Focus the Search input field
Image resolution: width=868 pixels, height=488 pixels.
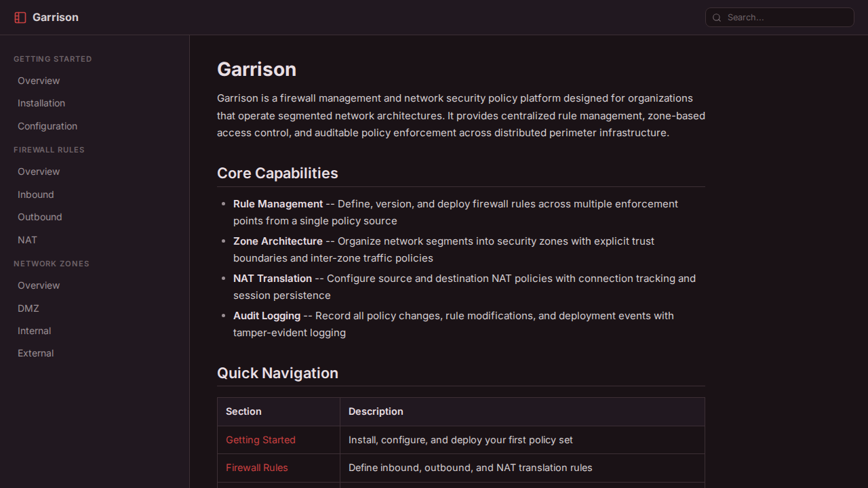click(787, 18)
